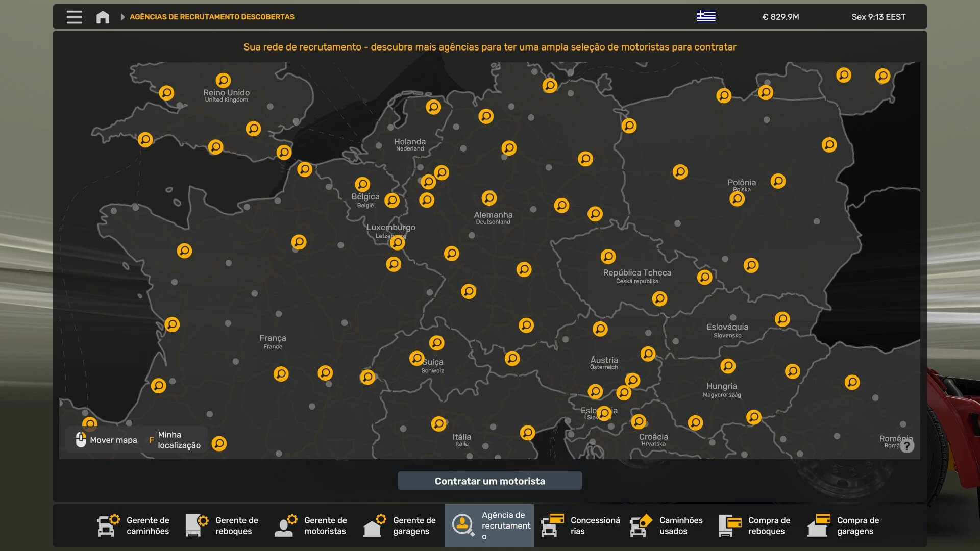This screenshot has width=980, height=551.
Task: Click the Greek flag icon
Action: (706, 16)
